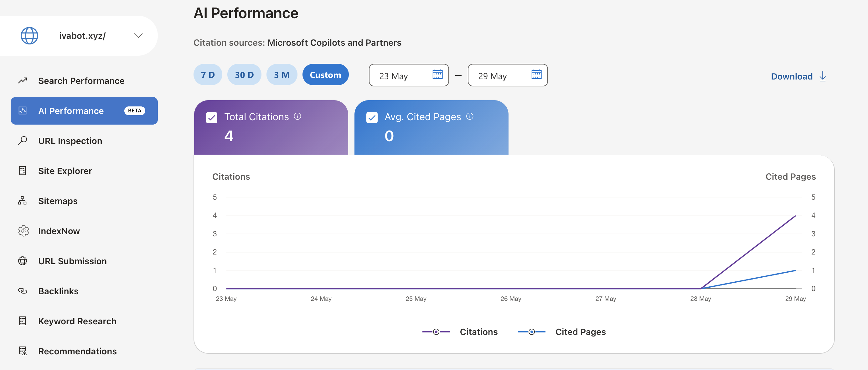Screen dimensions: 868x370
Task: Click the BETA badge
Action: [134, 111]
